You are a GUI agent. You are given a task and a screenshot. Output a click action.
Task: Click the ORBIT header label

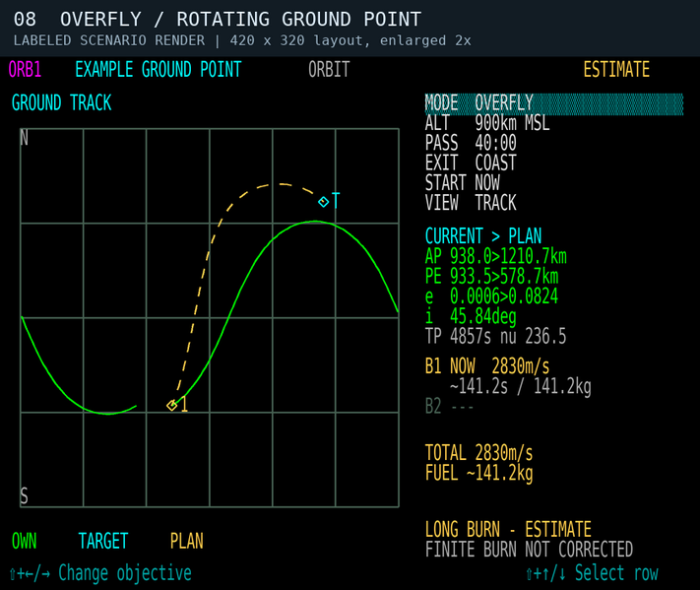pyautogui.click(x=329, y=70)
